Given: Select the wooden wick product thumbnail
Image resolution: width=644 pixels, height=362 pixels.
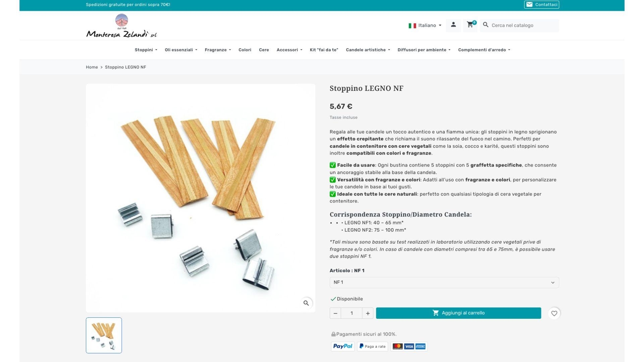Looking at the screenshot, I should (104, 336).
